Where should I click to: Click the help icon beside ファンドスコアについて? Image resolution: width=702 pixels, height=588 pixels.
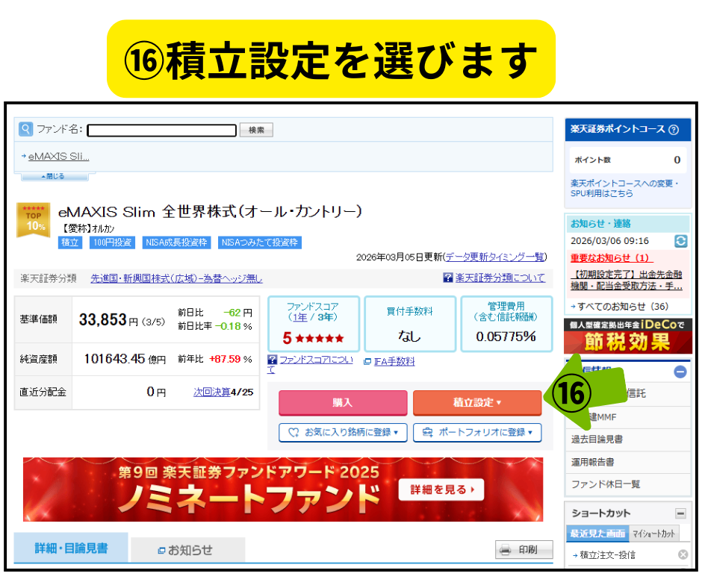click(x=272, y=360)
